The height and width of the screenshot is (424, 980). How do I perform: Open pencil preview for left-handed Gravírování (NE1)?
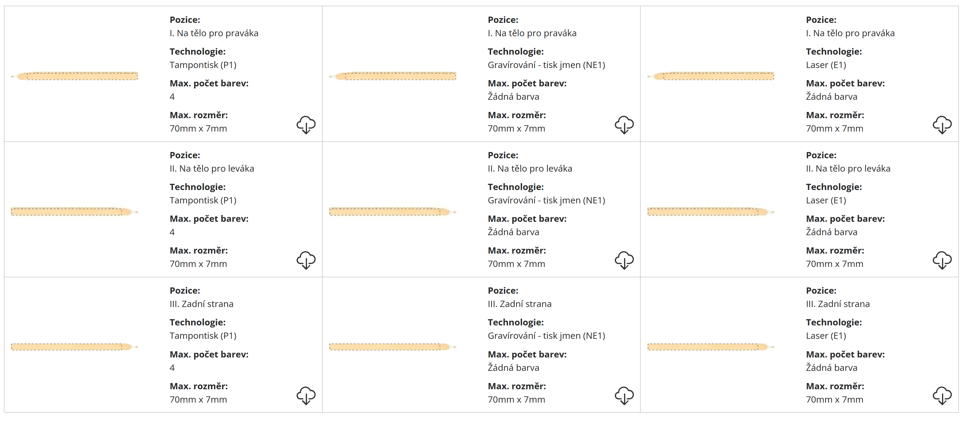[x=393, y=211]
